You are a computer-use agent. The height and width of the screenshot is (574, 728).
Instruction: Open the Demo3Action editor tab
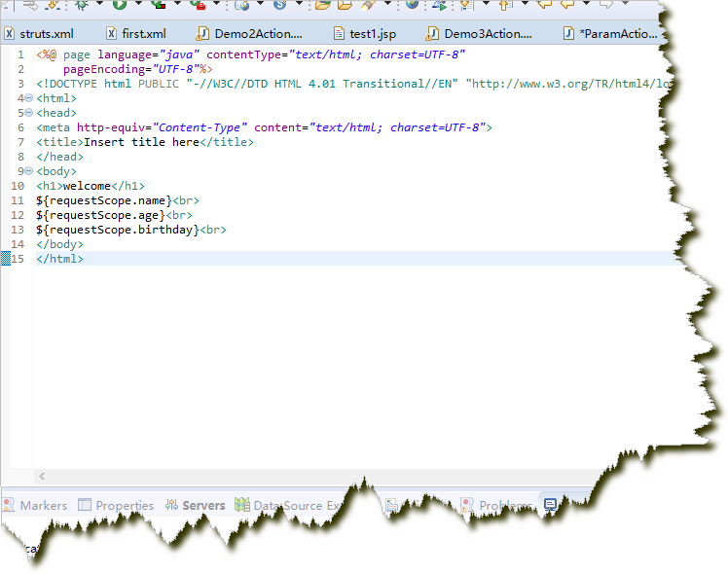tap(479, 33)
